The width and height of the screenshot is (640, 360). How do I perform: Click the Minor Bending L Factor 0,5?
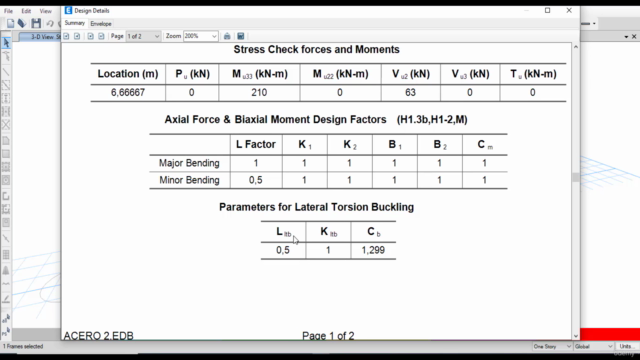point(256,180)
